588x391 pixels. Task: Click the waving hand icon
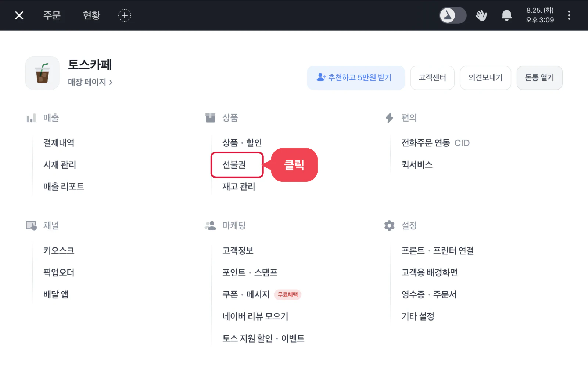[x=481, y=15]
